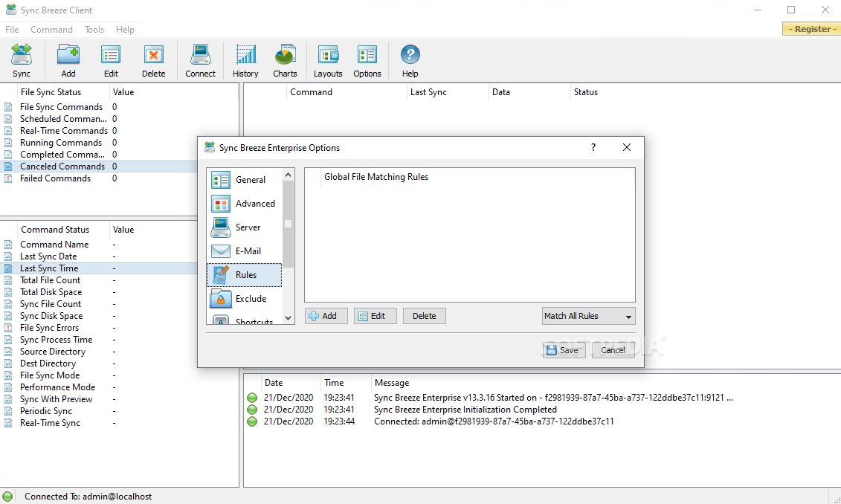
Task: Open the Options toolbar icon
Action: 367,61
